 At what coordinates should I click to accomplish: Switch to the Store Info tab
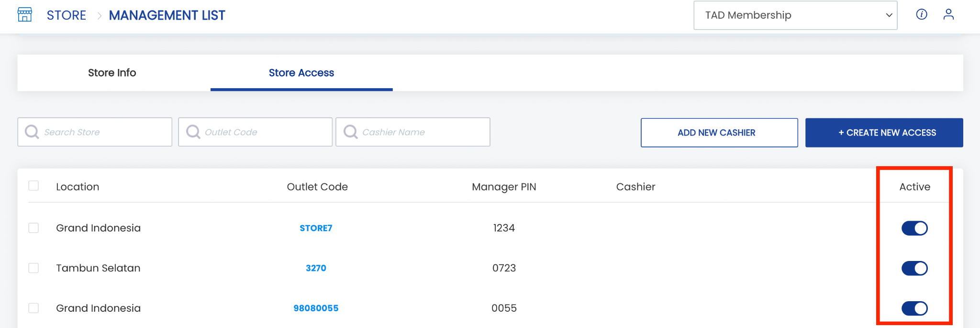[112, 73]
